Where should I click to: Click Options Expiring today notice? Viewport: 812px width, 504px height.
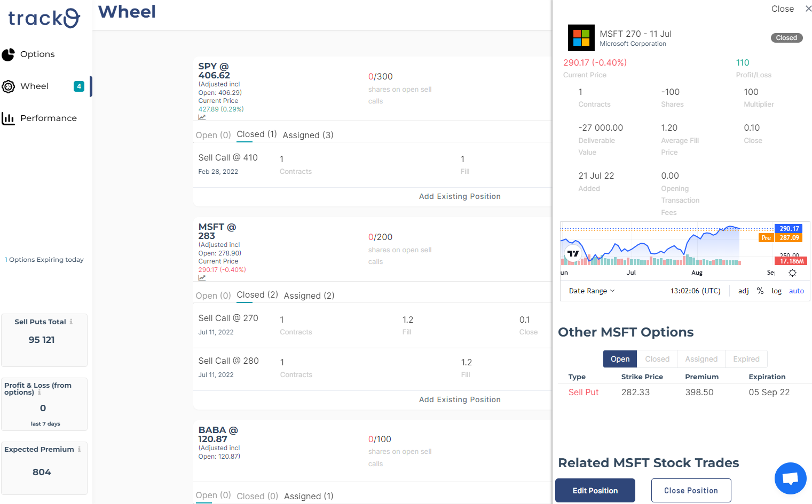(x=44, y=260)
